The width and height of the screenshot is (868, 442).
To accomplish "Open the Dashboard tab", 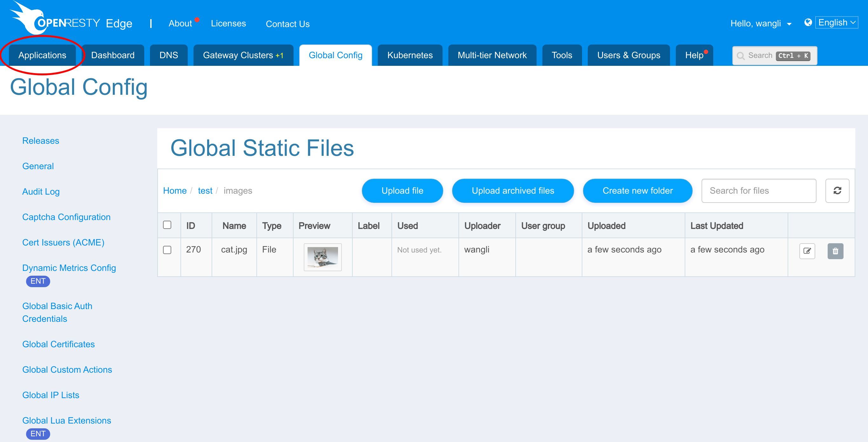I will (x=113, y=55).
